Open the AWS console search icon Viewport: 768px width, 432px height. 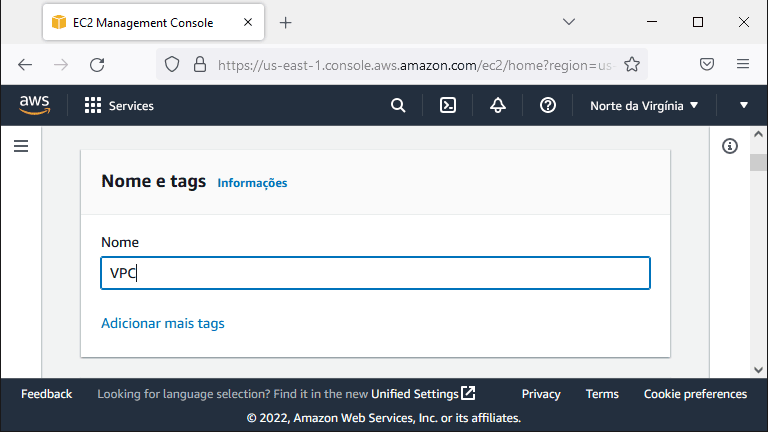[398, 105]
